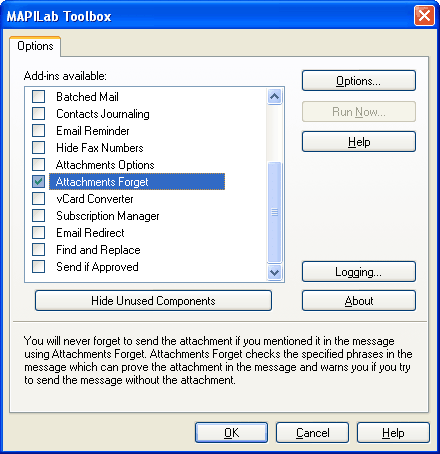Screen dimensions: 440x454
Task: Close the MAPILab Toolbox window
Action: 424,16
